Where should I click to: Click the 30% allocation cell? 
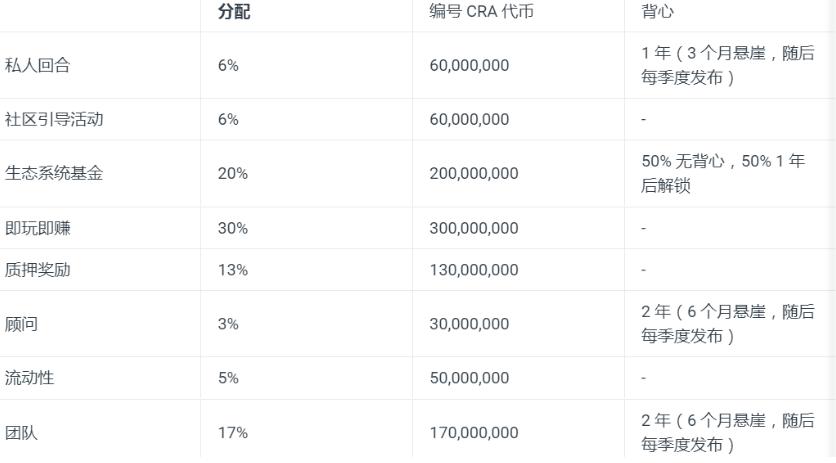click(232, 228)
